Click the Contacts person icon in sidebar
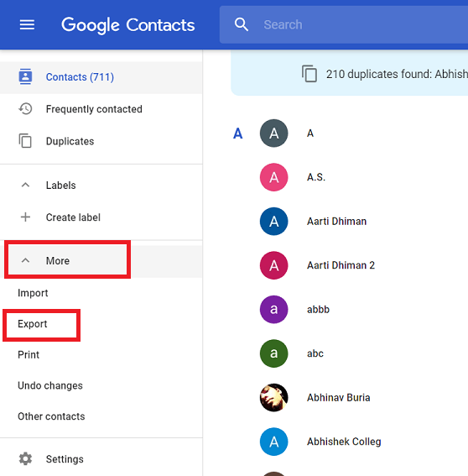The image size is (468, 476). coord(25,76)
